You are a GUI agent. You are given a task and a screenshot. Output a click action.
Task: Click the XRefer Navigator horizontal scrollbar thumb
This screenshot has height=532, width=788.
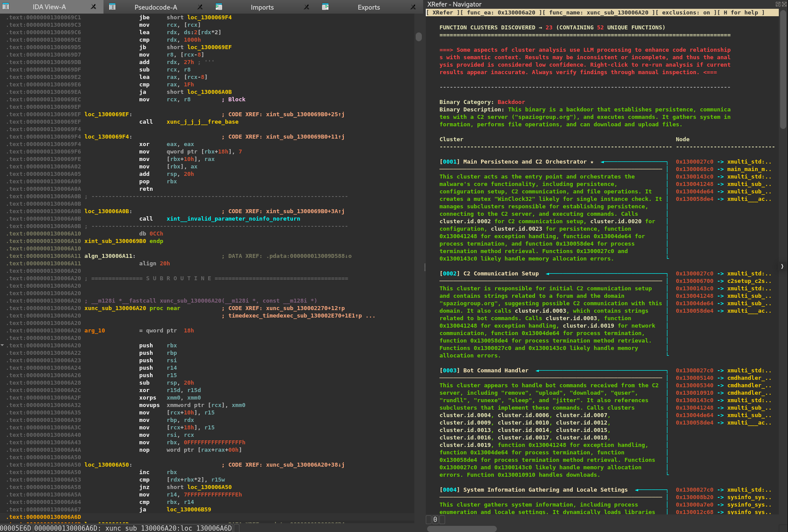coord(462,528)
